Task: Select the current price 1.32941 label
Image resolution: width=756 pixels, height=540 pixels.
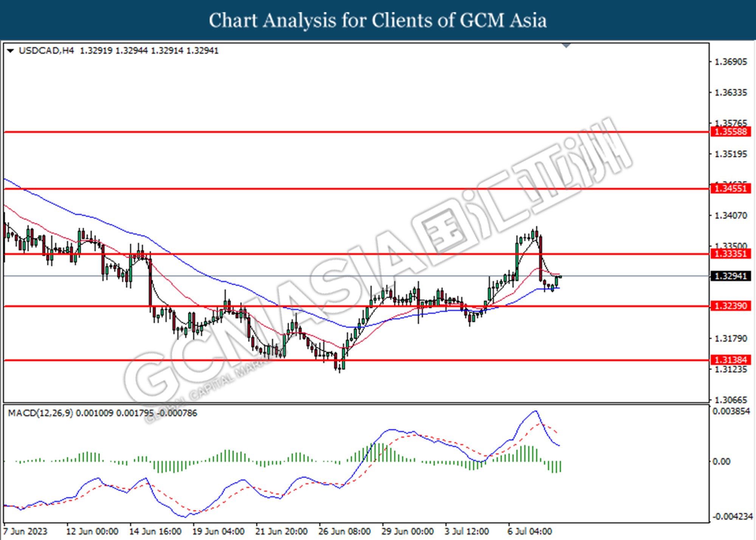Action: pyautogui.click(x=731, y=276)
